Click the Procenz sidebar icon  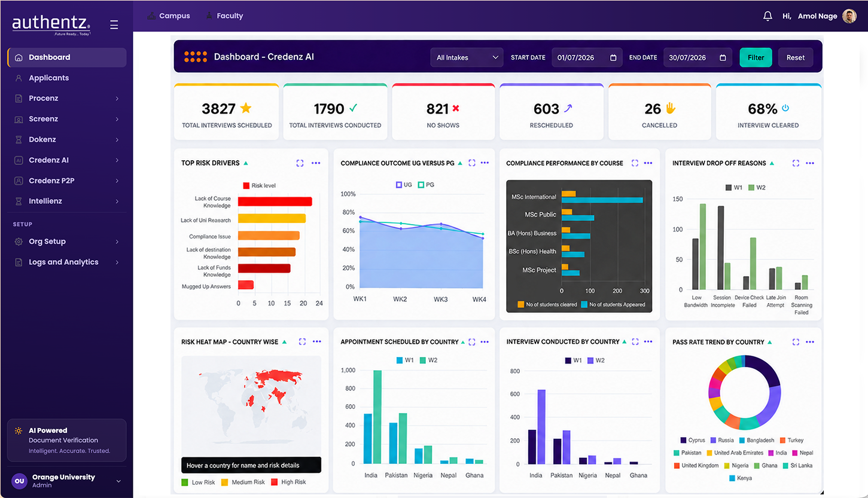[x=19, y=99]
